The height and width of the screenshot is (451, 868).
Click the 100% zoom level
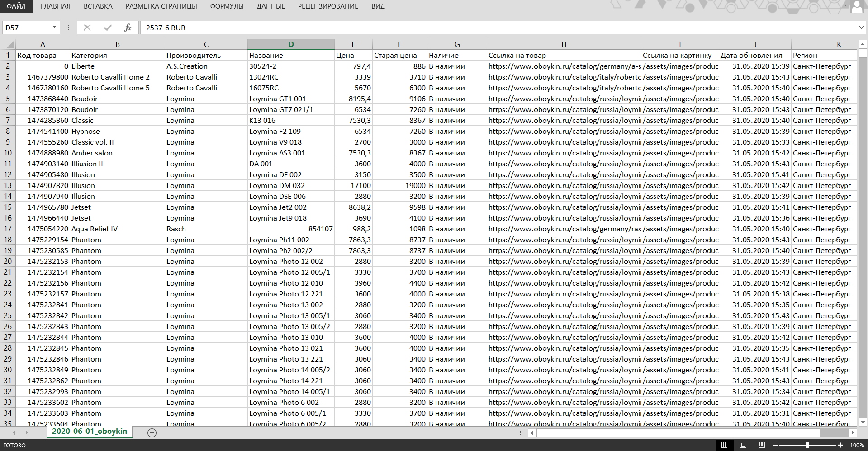tap(857, 445)
